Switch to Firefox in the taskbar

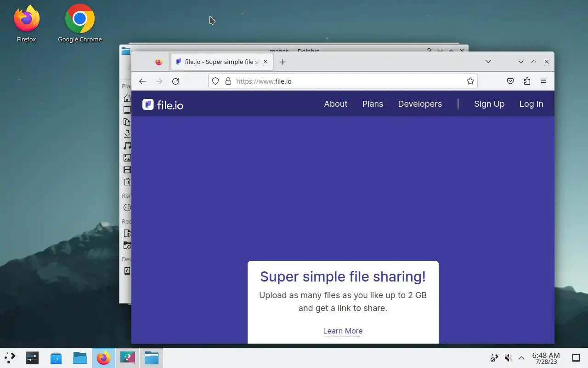[x=104, y=358]
